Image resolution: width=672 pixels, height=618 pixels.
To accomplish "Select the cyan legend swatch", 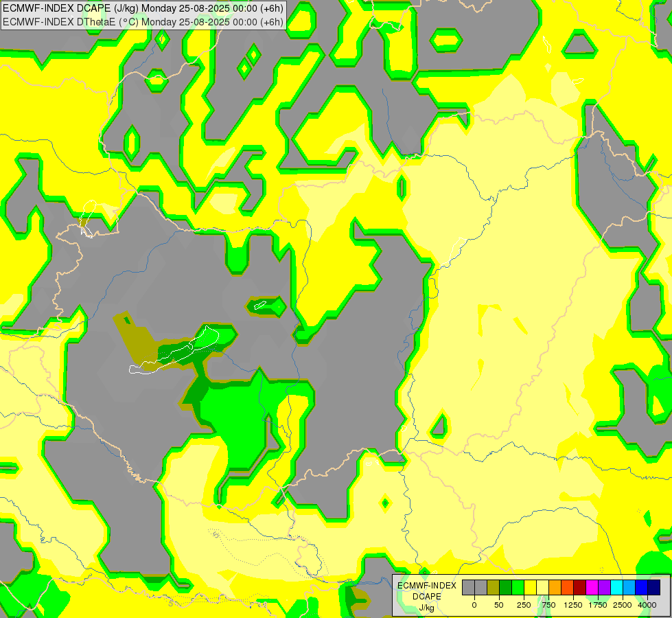I will tap(616, 587).
